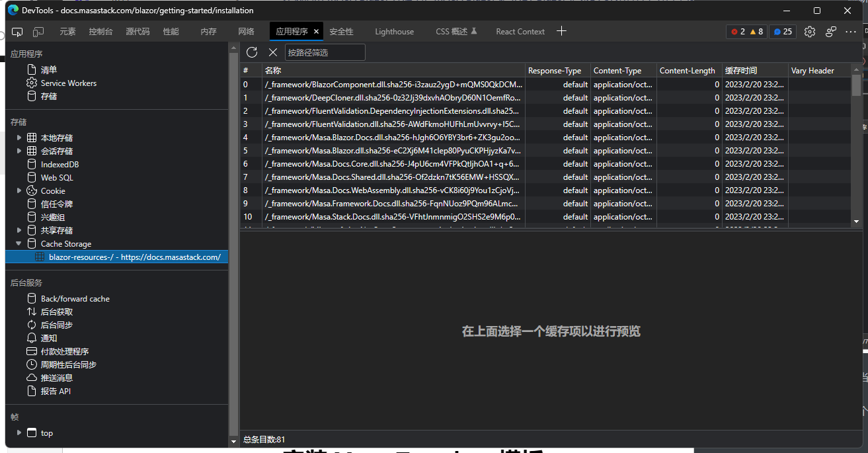Image resolution: width=868 pixels, height=453 pixels.
Task: Open the more DevTools options menu
Action: click(851, 31)
